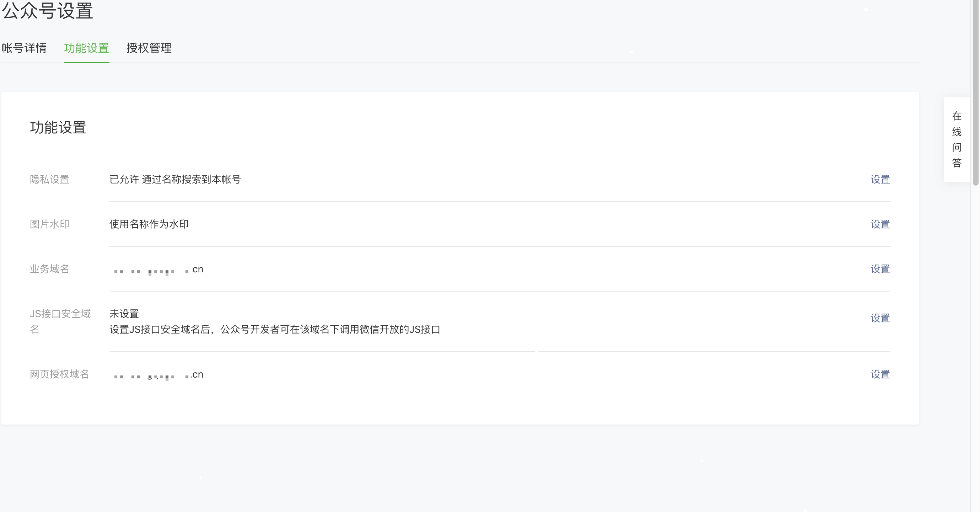
Task: Click 使用名称作为水印 text
Action: coord(149,224)
